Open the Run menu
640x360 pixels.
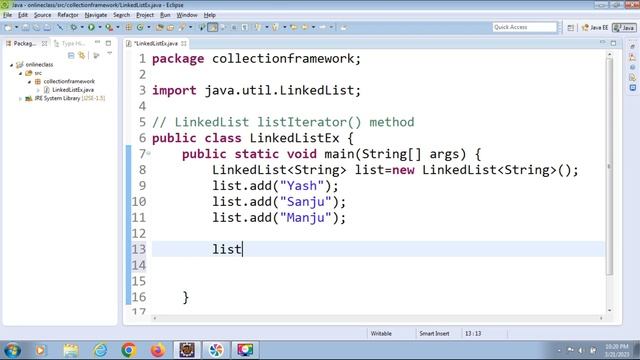click(x=165, y=15)
